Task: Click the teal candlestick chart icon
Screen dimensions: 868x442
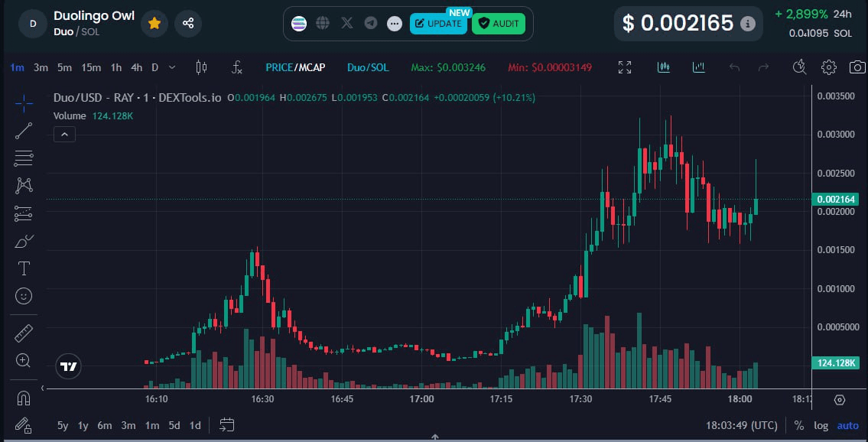Action: (664, 67)
